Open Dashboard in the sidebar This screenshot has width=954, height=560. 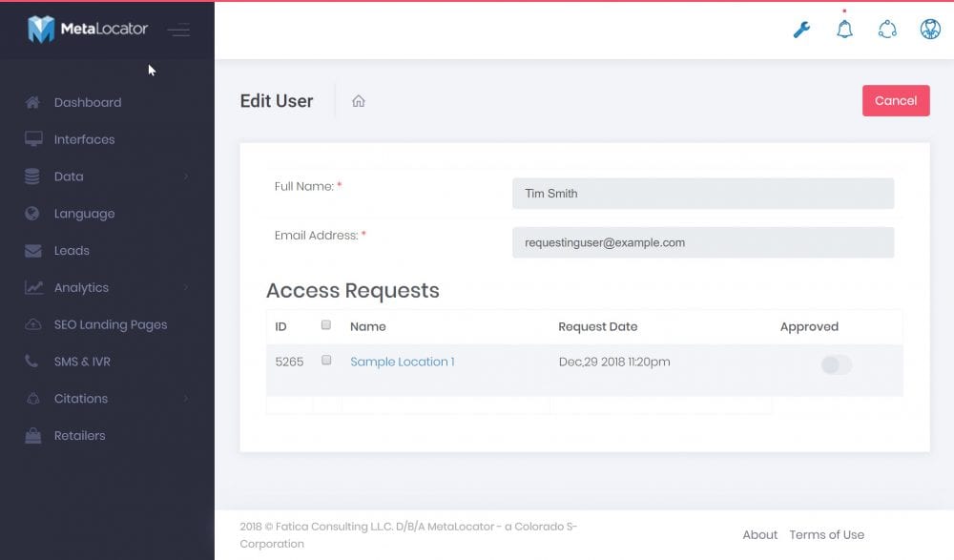coord(88,102)
